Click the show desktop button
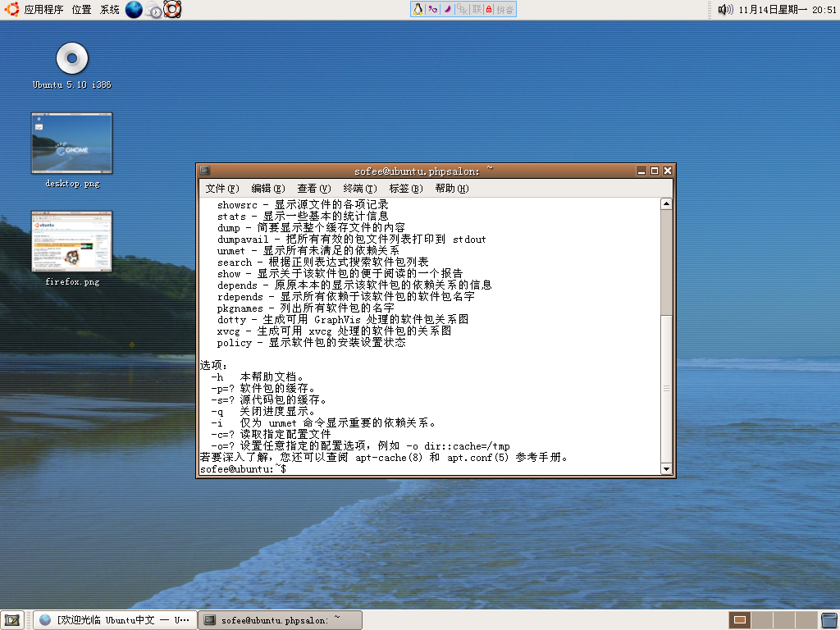 click(x=12, y=620)
